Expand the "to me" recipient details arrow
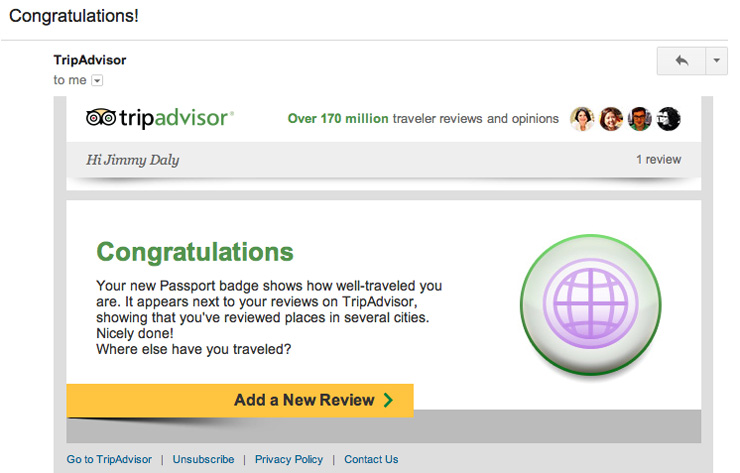 97,80
